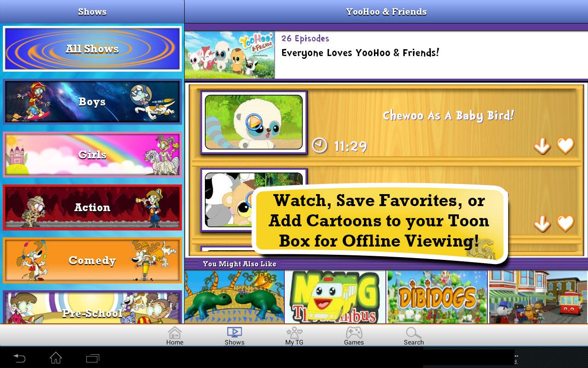Download "Chewoo As A Baby Bird!" with arrow icon
Image resolution: width=588 pixels, height=368 pixels.
543,146
